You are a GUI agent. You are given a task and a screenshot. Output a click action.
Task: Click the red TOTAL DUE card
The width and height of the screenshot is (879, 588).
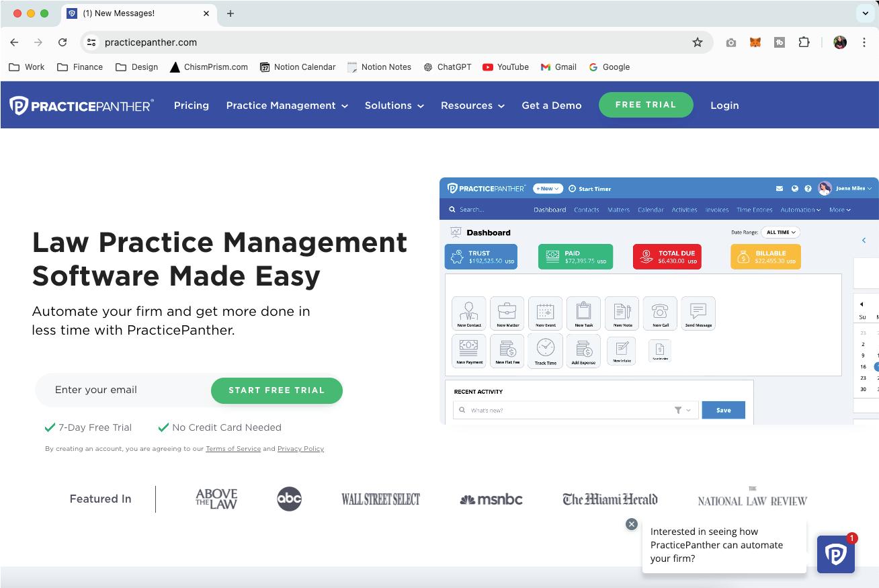pyautogui.click(x=667, y=257)
